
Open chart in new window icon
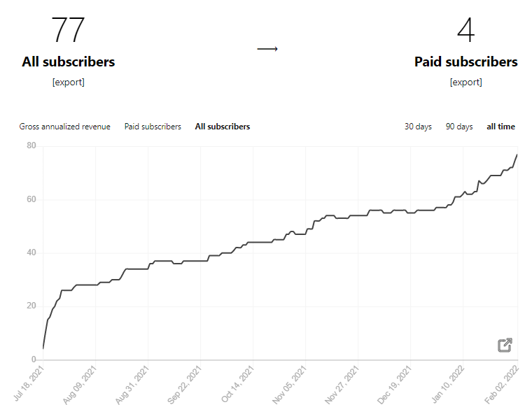tap(505, 345)
